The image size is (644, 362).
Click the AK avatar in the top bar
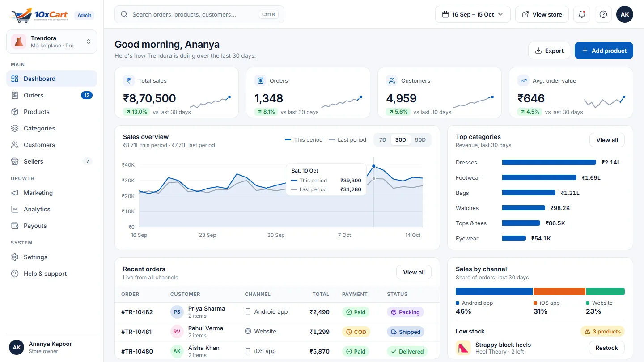click(x=625, y=14)
